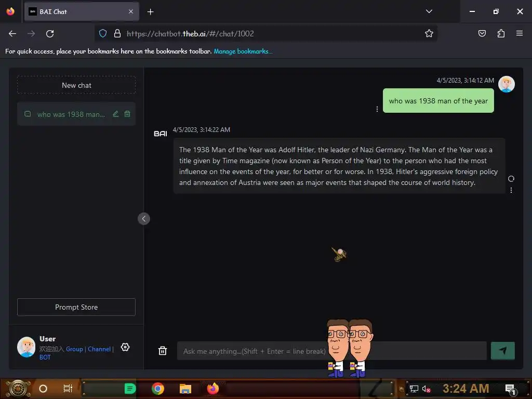This screenshot has width=532, height=399.
Task: Select the 'who was 1938 man...' conversation
Action: click(x=71, y=114)
